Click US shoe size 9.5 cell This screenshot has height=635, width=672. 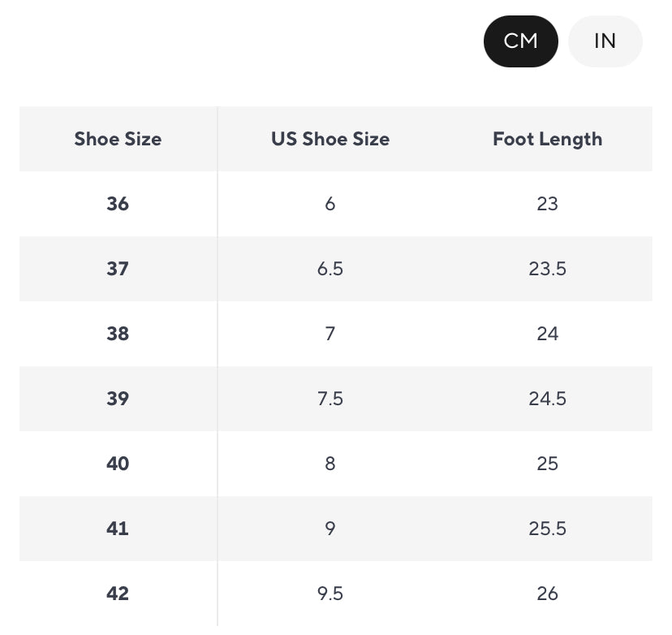click(330, 594)
